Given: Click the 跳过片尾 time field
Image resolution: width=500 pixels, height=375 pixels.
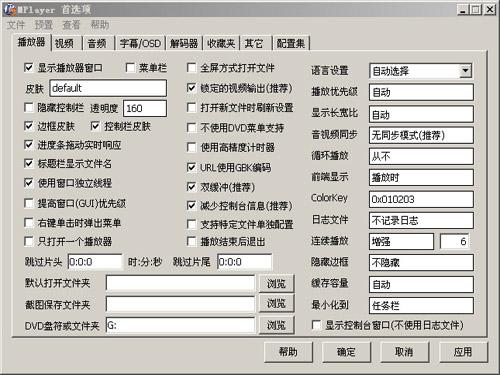Looking at the screenshot, I should pos(244,262).
